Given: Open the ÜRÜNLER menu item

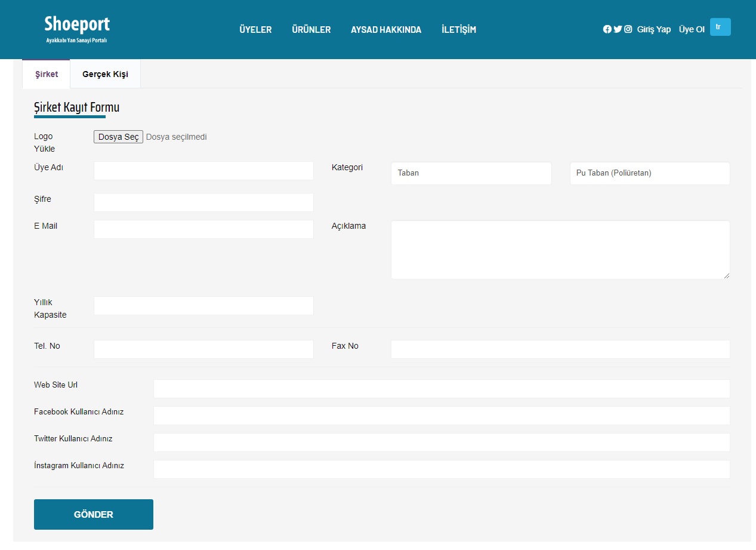Looking at the screenshot, I should tap(311, 30).
